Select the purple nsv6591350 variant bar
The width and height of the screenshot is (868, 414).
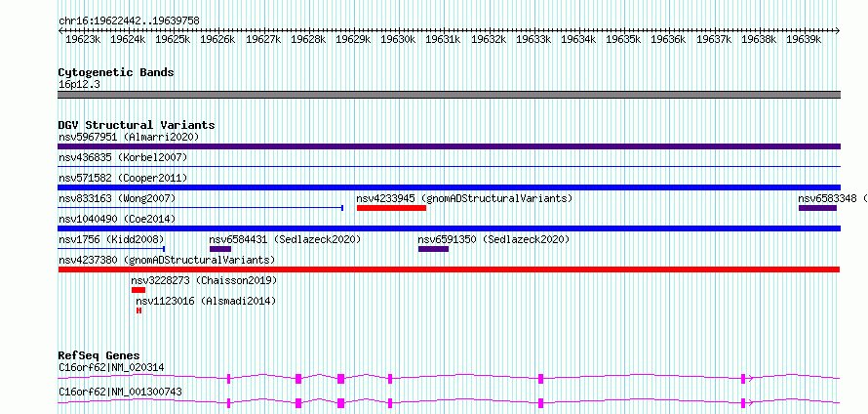(433, 249)
